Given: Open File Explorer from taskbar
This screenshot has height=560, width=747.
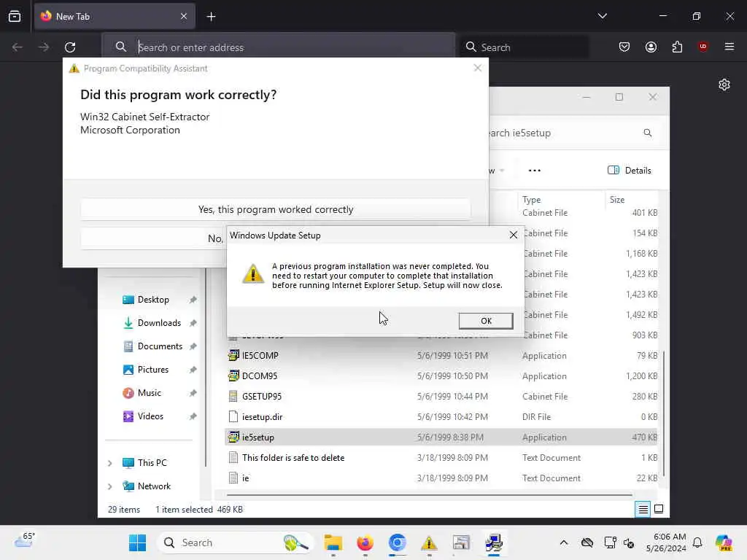Looking at the screenshot, I should [x=333, y=542].
